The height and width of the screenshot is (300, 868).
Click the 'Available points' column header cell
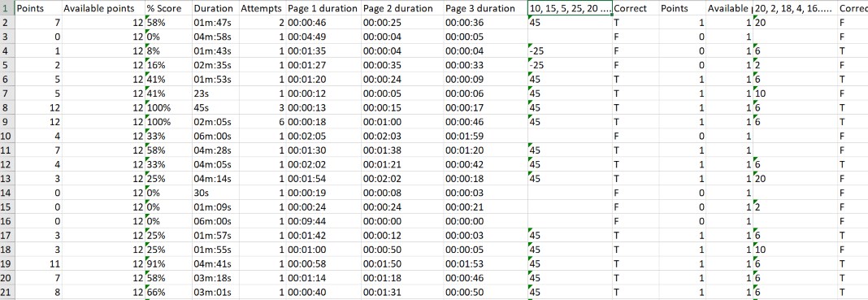103,9
